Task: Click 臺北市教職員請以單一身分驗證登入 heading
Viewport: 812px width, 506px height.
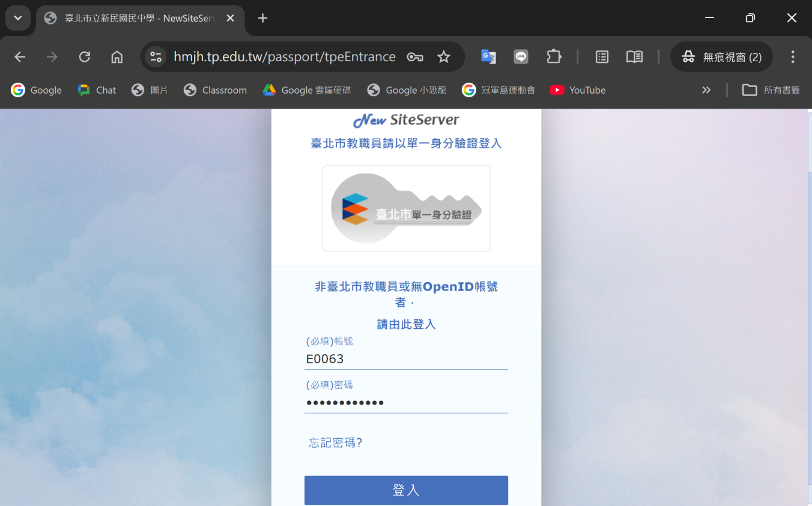Action: pyautogui.click(x=406, y=143)
